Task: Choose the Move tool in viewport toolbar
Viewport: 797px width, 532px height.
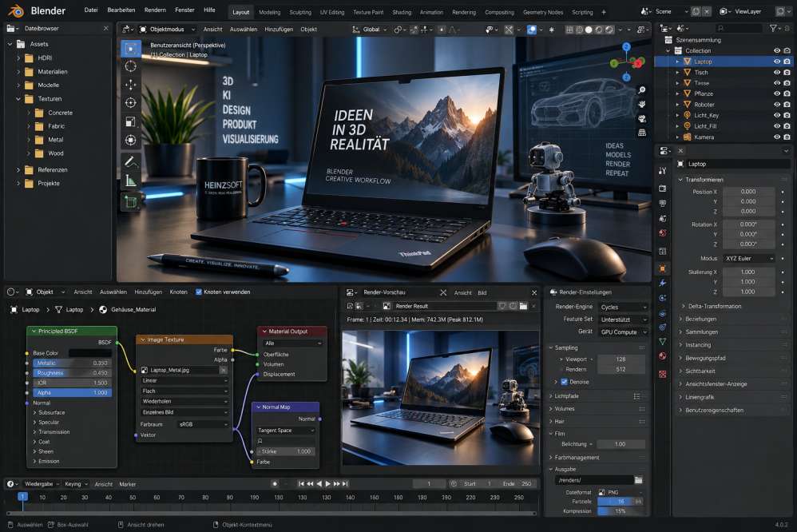Action: pyautogui.click(x=131, y=85)
